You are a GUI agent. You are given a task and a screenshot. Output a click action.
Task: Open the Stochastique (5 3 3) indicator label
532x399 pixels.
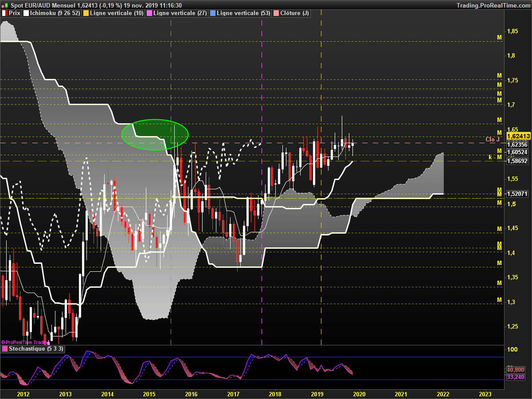click(x=37, y=349)
